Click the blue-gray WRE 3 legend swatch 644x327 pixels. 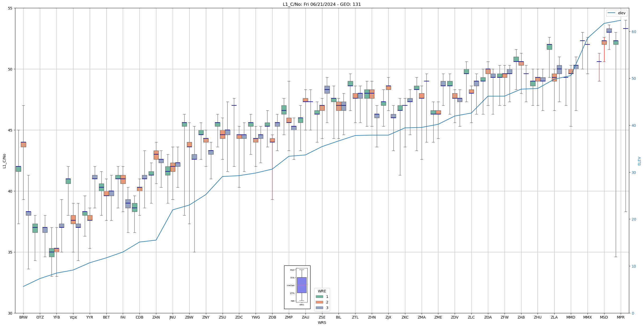319,308
